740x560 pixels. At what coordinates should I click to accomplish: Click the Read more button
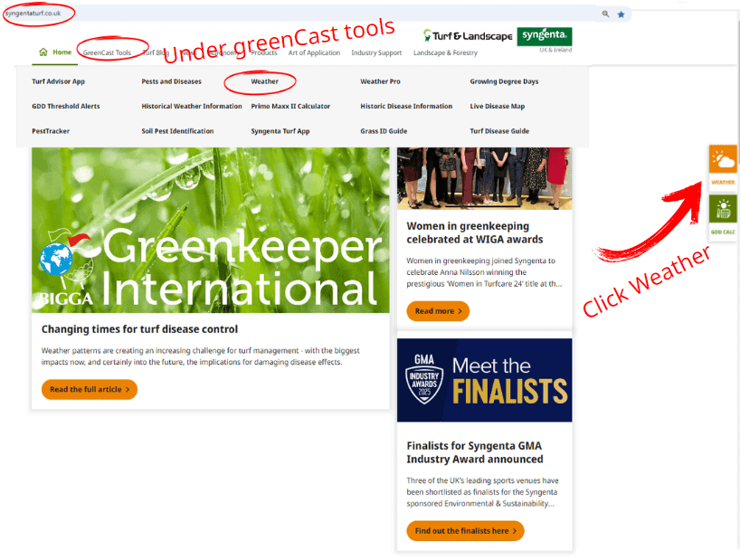(438, 311)
